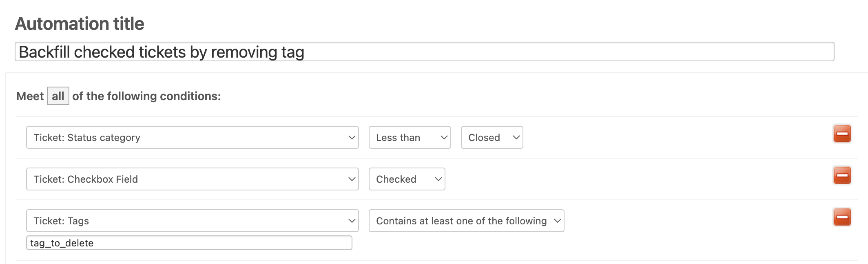Toggle the 'all' condition match selector
The height and width of the screenshot is (264, 868).
click(x=58, y=96)
